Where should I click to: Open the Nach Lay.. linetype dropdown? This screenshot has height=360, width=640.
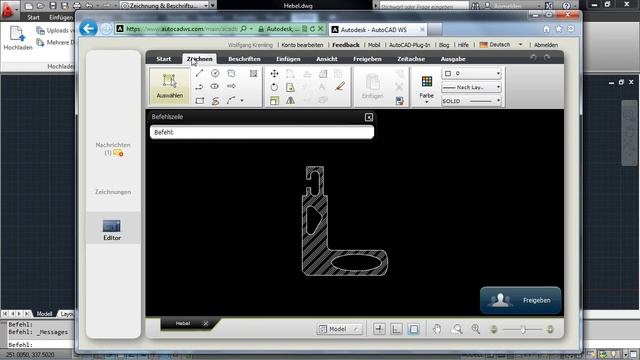[x=471, y=87]
